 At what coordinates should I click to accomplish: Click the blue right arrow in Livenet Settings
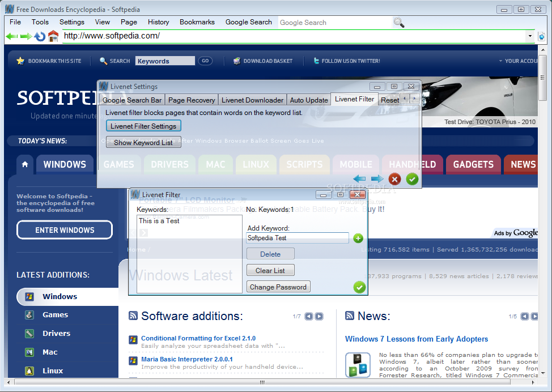[x=377, y=179]
